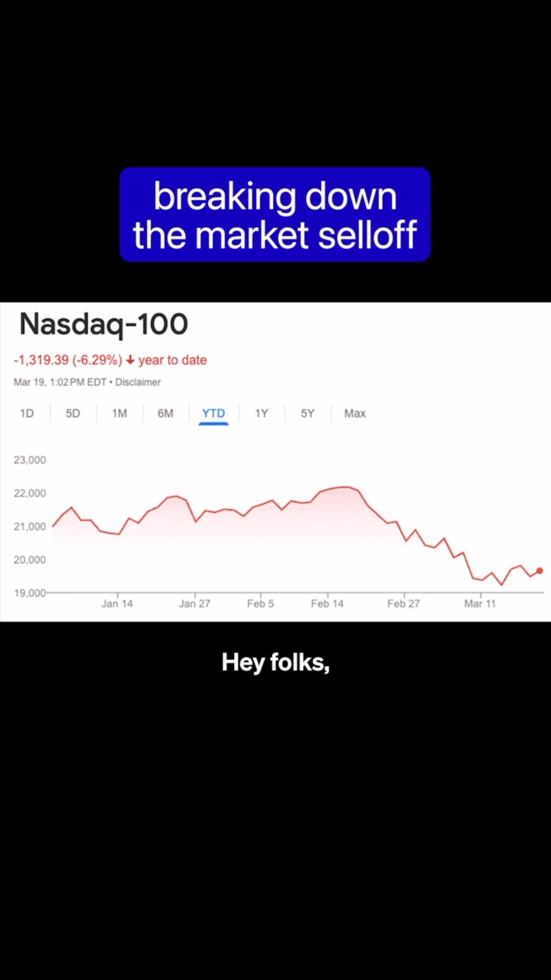The image size is (551, 980).
Task: Click the Mar 11 axis marker
Action: coord(479,604)
